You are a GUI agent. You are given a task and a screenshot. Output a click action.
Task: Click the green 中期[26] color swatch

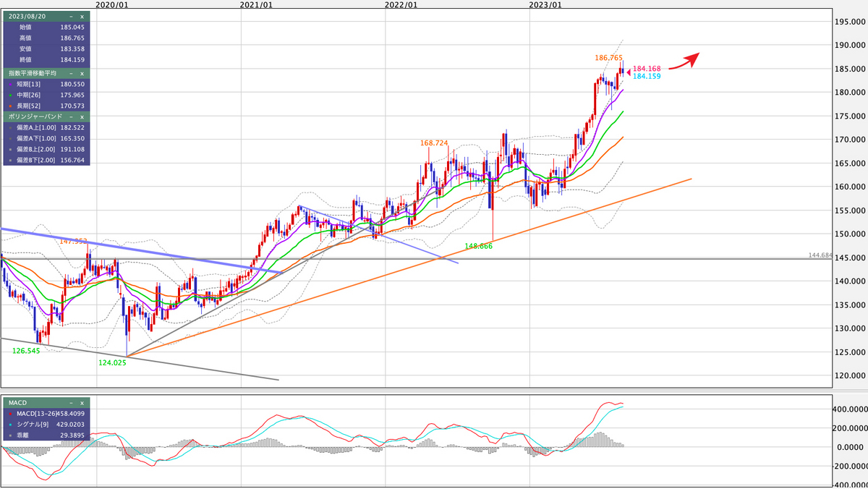9,95
